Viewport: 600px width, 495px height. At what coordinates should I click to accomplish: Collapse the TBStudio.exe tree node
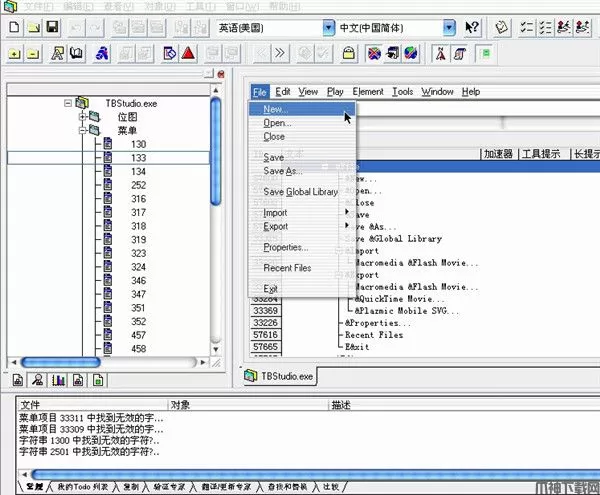69,103
